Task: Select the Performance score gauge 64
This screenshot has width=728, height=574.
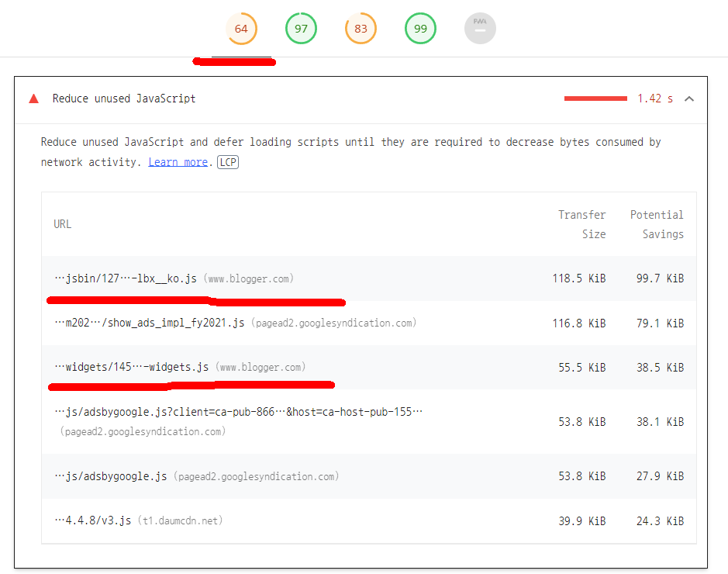Action: tap(241, 29)
